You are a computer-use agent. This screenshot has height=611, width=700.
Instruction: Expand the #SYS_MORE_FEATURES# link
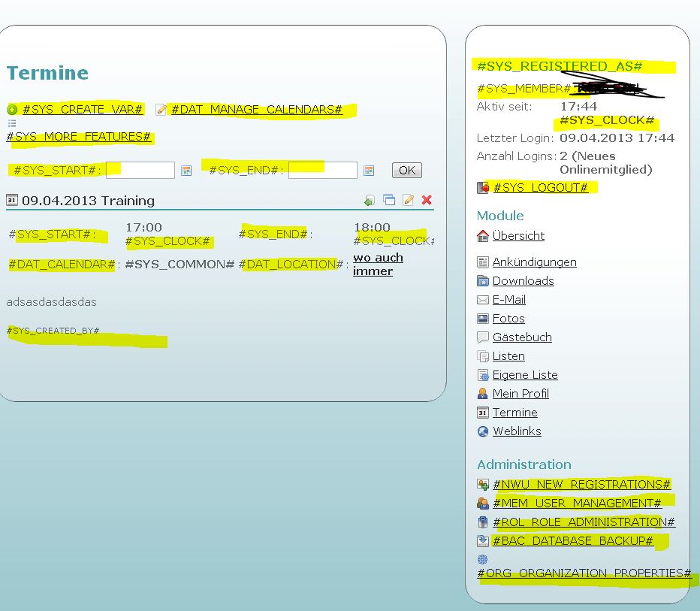(x=79, y=137)
